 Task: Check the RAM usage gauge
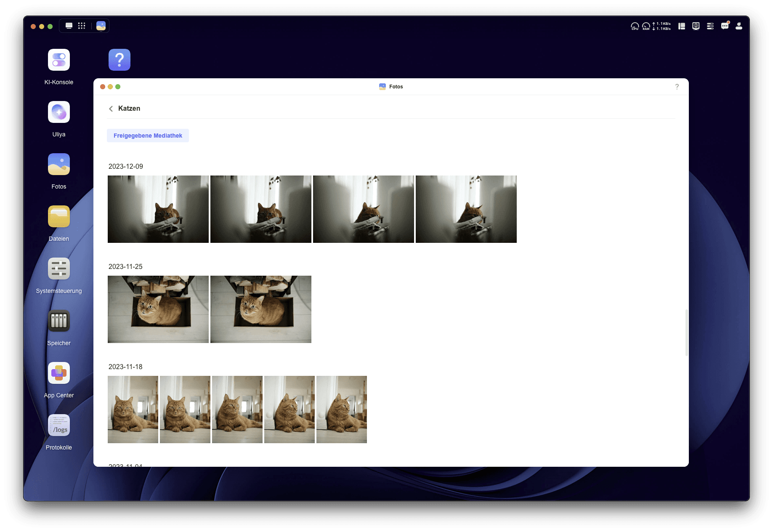click(646, 27)
